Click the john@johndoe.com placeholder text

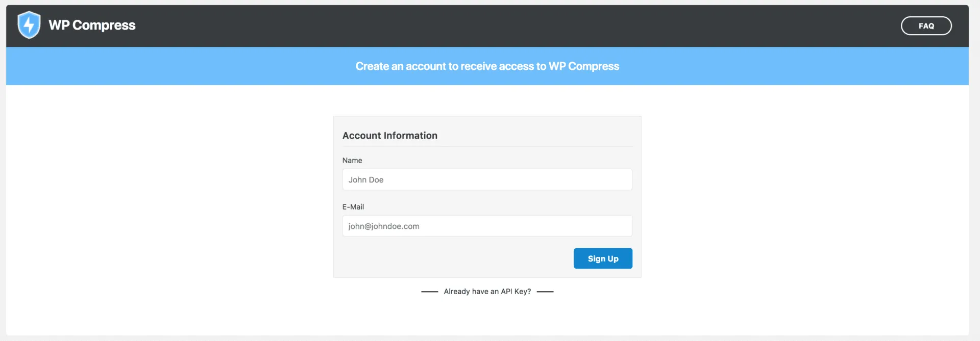[384, 226]
